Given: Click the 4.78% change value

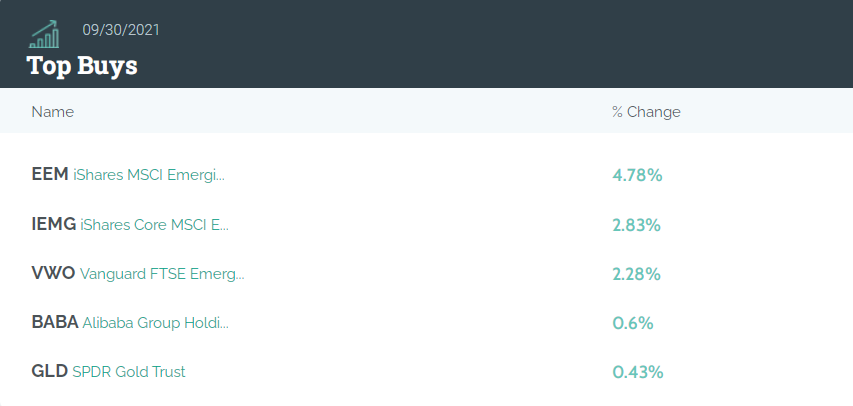Looking at the screenshot, I should tap(637, 175).
